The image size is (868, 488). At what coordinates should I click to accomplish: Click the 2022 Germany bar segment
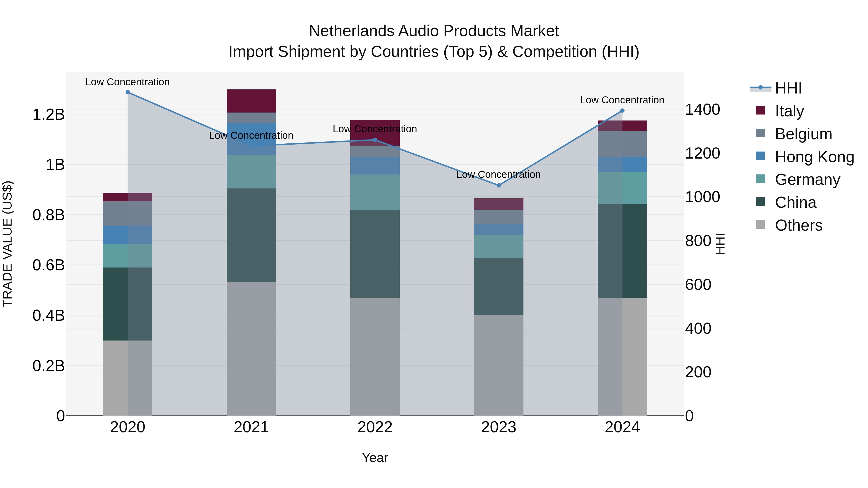(x=375, y=192)
